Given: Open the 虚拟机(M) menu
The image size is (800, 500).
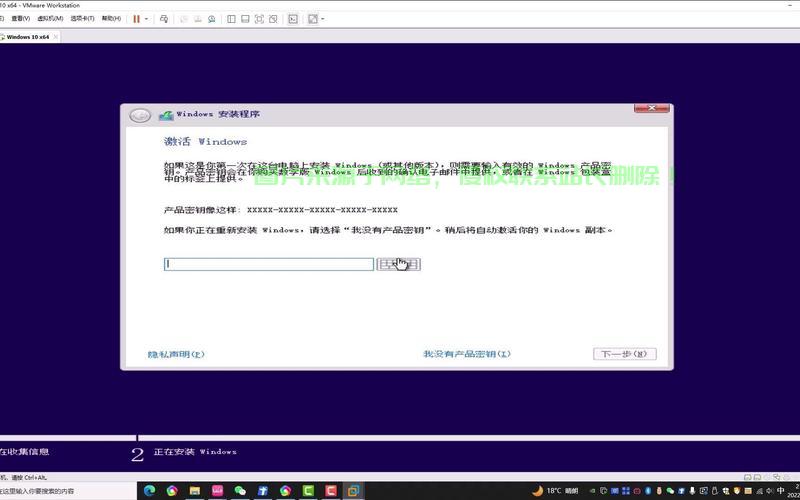Looking at the screenshot, I should (50, 18).
